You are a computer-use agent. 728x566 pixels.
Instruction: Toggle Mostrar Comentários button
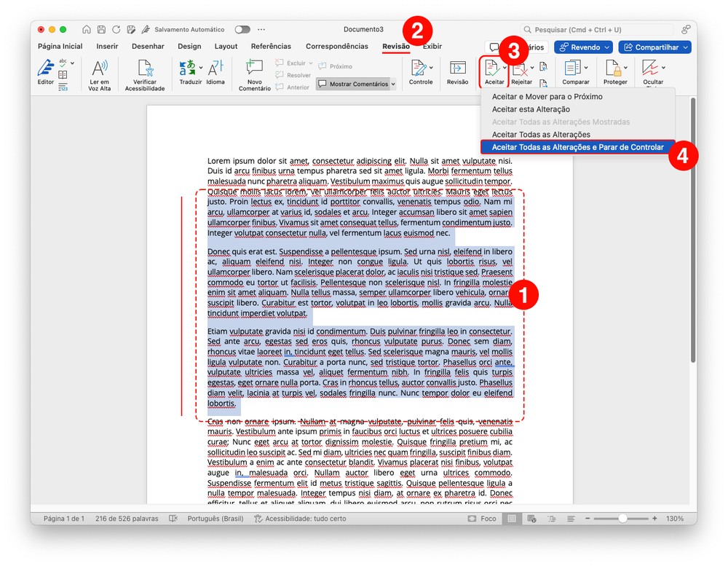tap(356, 84)
